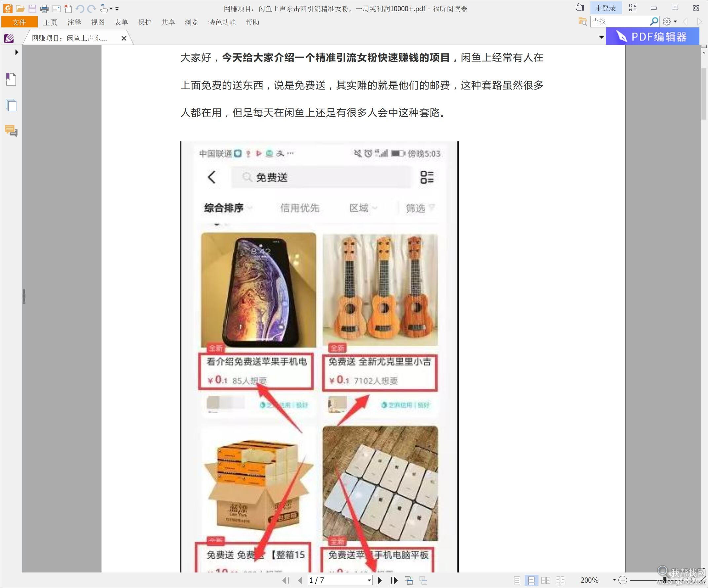This screenshot has height=588, width=708.
Task: Switch to the 特色功能 ribbon tab
Action: click(222, 22)
